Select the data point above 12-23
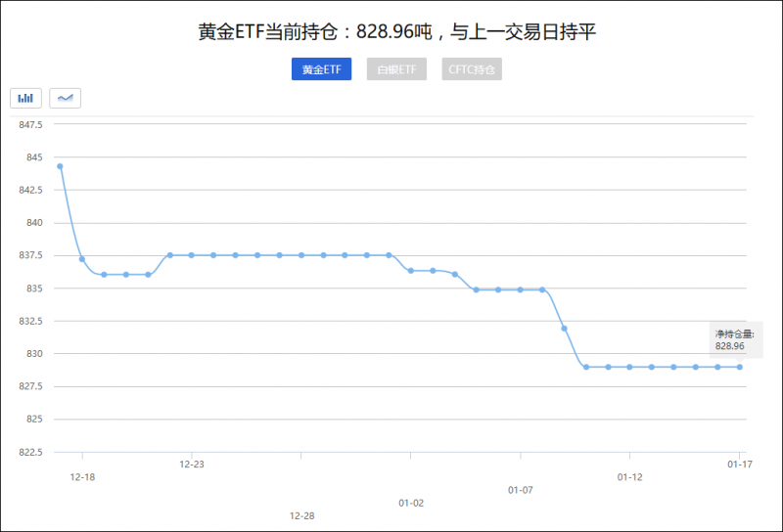 point(191,255)
